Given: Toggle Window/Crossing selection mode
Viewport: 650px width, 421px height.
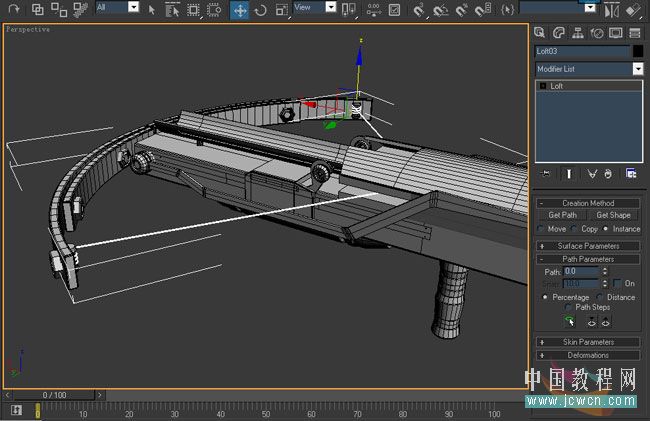Looking at the screenshot, I should (x=214, y=10).
